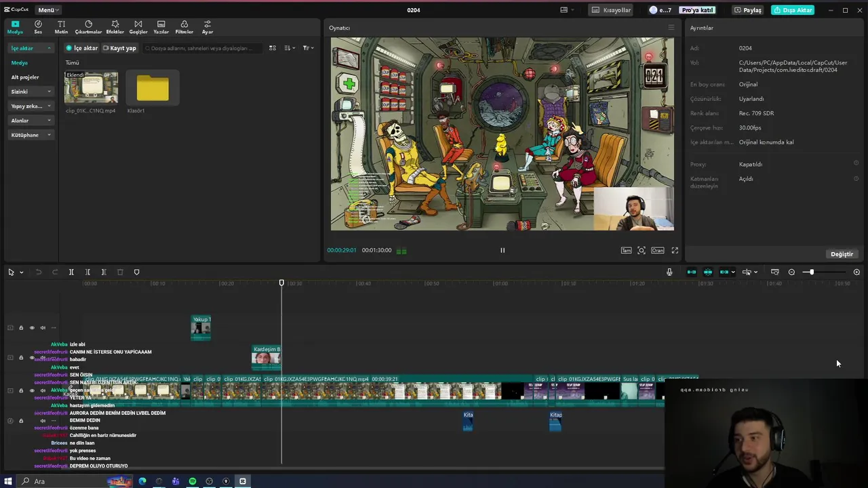The height and width of the screenshot is (488, 868).
Task: Select the clip_01K...C1NQ.mp4 media thumbnail
Action: (91, 87)
